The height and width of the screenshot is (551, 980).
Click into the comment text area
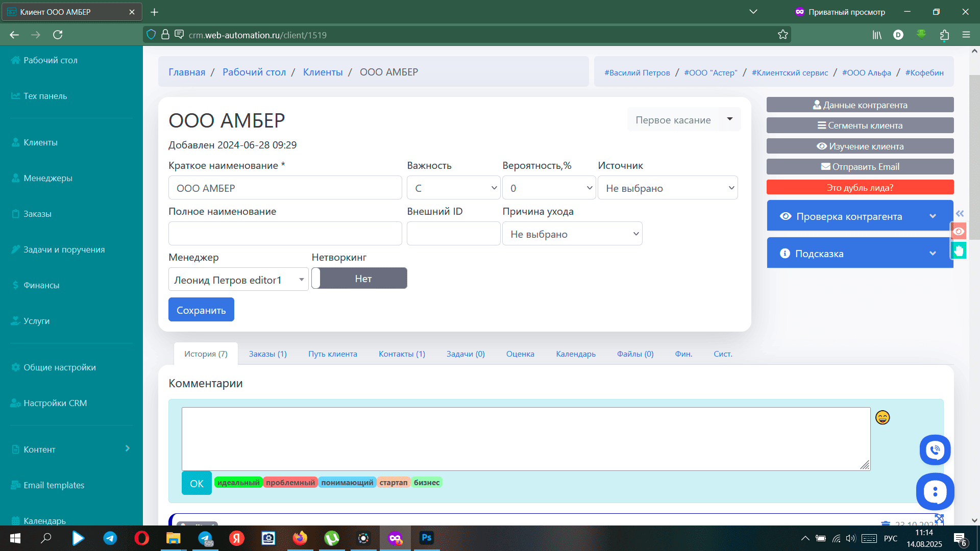point(526,439)
